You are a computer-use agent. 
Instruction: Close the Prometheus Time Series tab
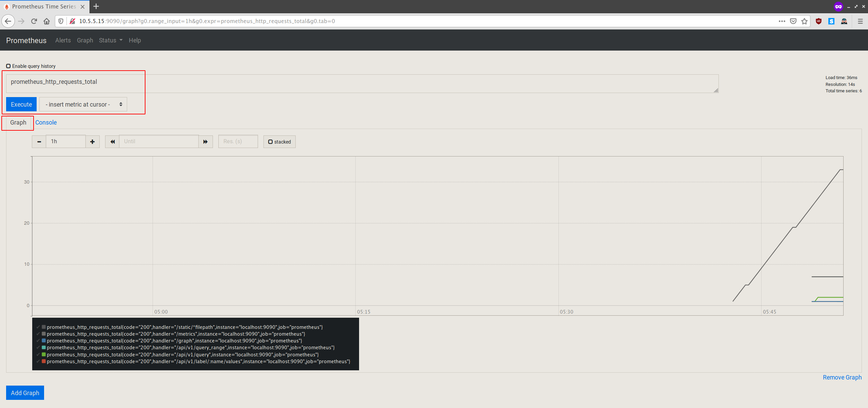[82, 6]
